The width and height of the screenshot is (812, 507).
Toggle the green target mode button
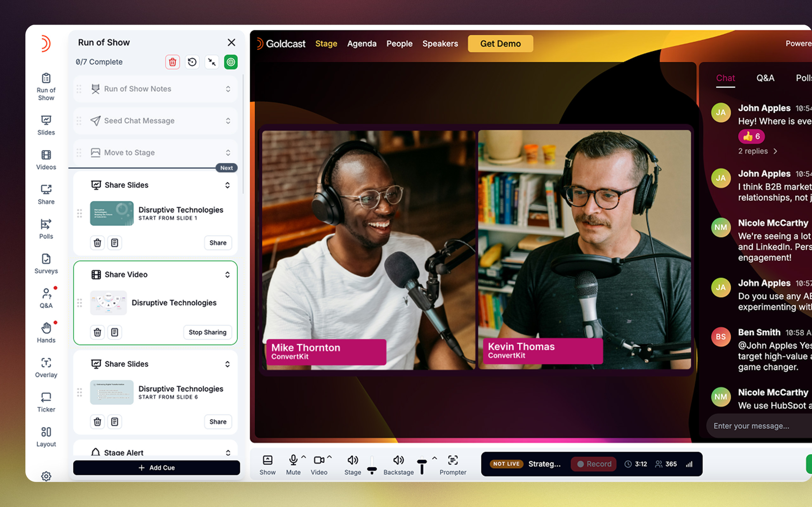[231, 62]
